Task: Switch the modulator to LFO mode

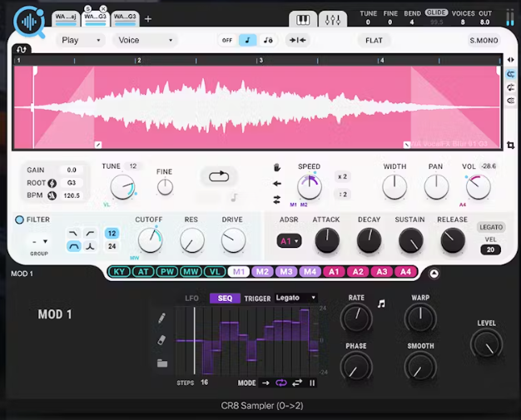Action: pos(191,298)
